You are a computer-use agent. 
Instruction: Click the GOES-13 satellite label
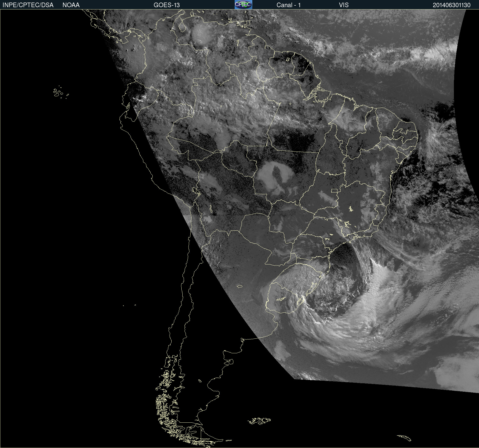pos(167,5)
